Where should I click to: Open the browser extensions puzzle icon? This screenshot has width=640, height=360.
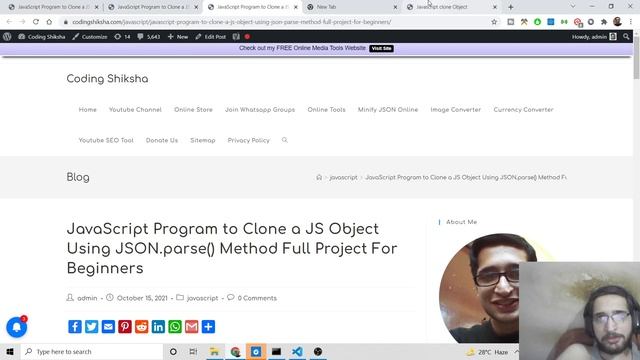[x=604, y=22]
